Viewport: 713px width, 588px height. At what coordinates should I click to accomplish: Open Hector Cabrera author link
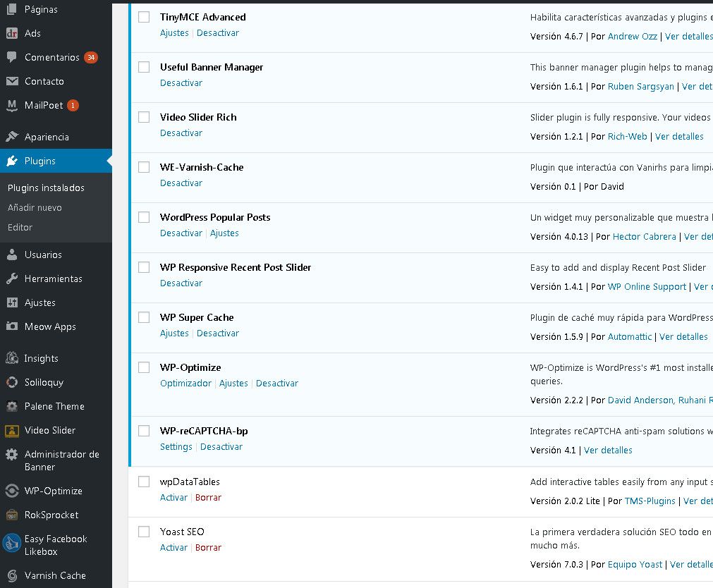coord(645,236)
